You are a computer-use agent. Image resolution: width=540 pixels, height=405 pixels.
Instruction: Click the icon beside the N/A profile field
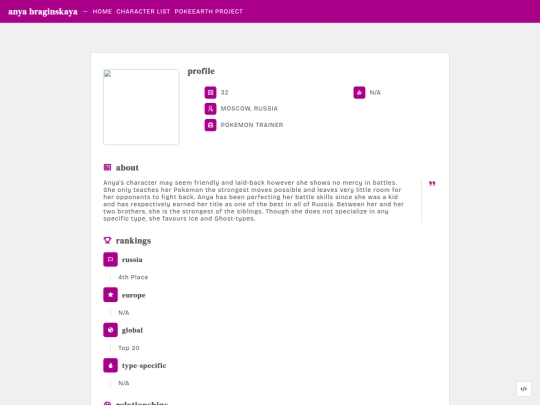(x=359, y=92)
